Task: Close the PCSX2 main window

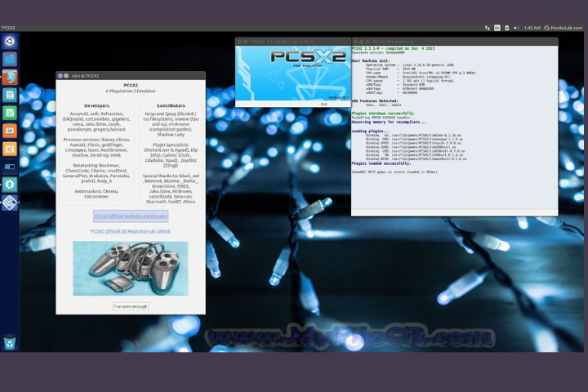Action: [239, 42]
